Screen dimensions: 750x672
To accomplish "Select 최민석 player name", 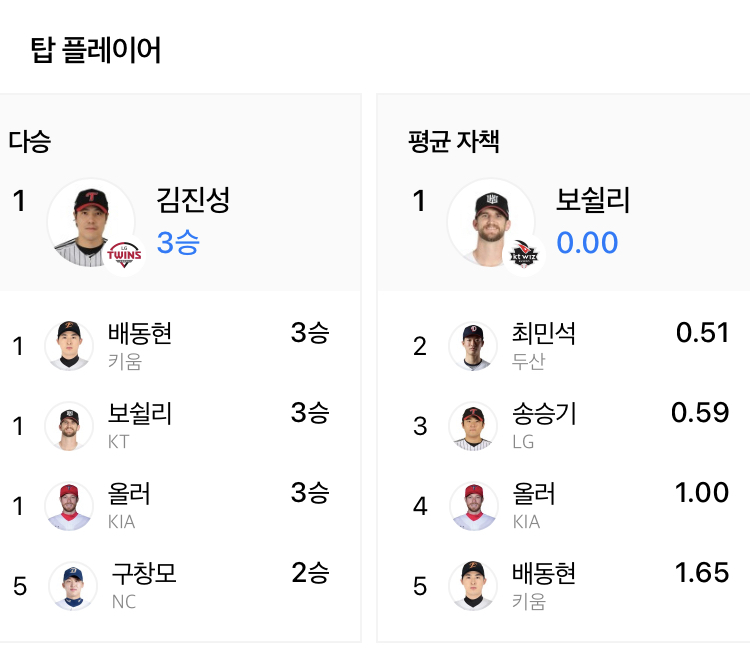I will [543, 333].
